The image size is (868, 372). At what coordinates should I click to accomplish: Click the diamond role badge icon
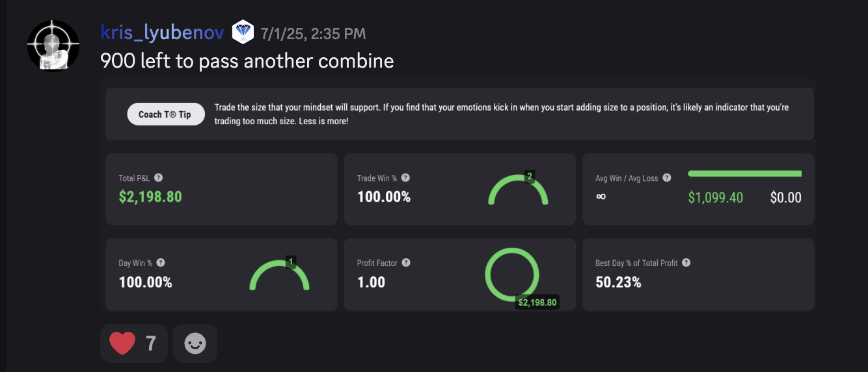pyautogui.click(x=243, y=31)
